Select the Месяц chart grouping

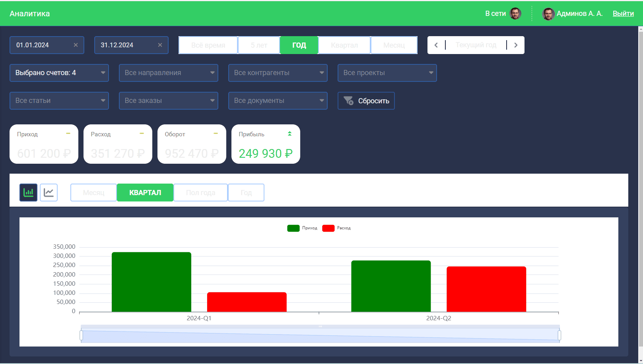93,193
